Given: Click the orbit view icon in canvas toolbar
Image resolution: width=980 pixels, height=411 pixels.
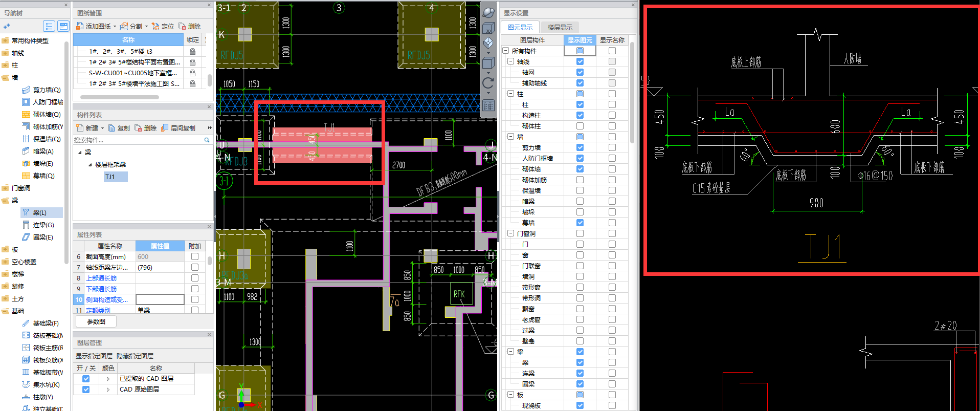Looking at the screenshot, I should pos(488,12).
